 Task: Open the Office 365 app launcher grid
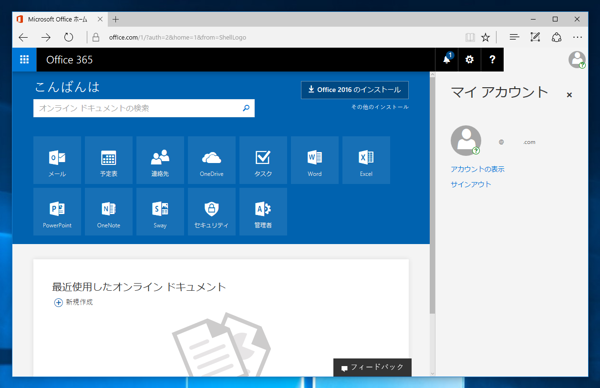pyautogui.click(x=24, y=59)
